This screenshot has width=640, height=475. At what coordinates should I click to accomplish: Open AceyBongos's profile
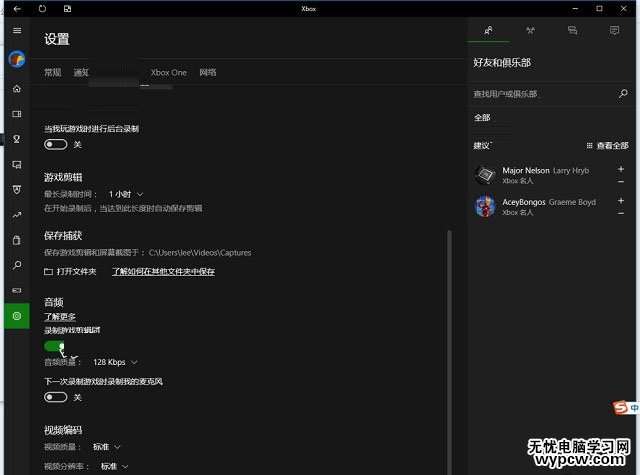[545, 206]
